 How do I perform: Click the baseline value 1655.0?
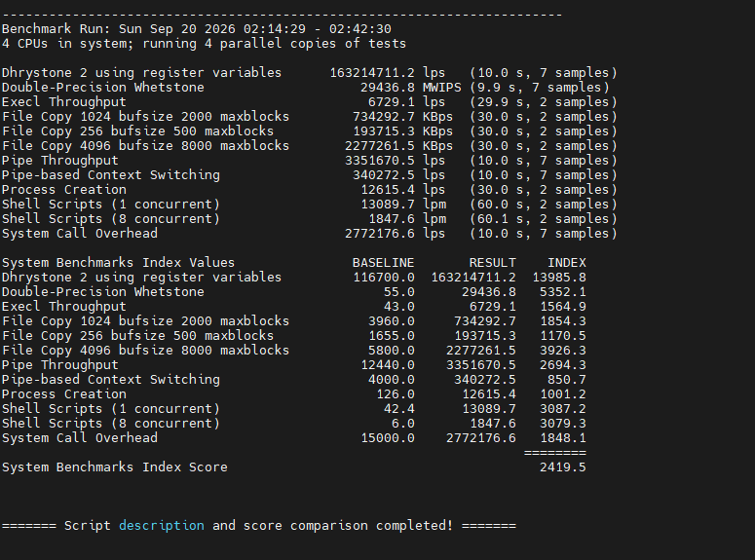coord(392,336)
